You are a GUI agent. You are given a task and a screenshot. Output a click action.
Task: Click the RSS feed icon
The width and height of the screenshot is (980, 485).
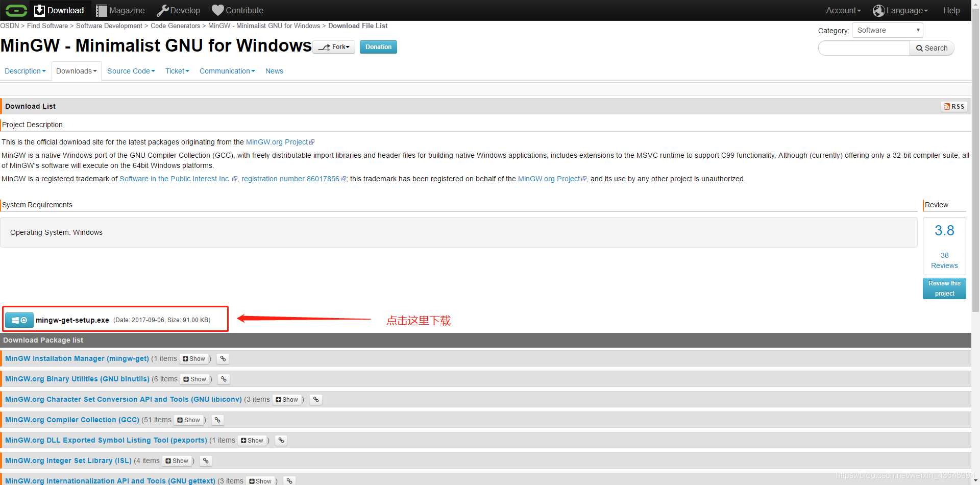pos(954,106)
